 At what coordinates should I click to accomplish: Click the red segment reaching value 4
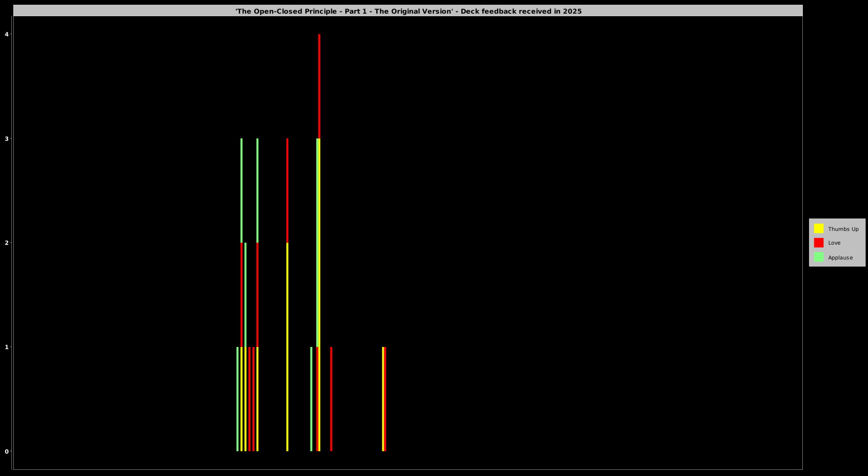(x=319, y=86)
